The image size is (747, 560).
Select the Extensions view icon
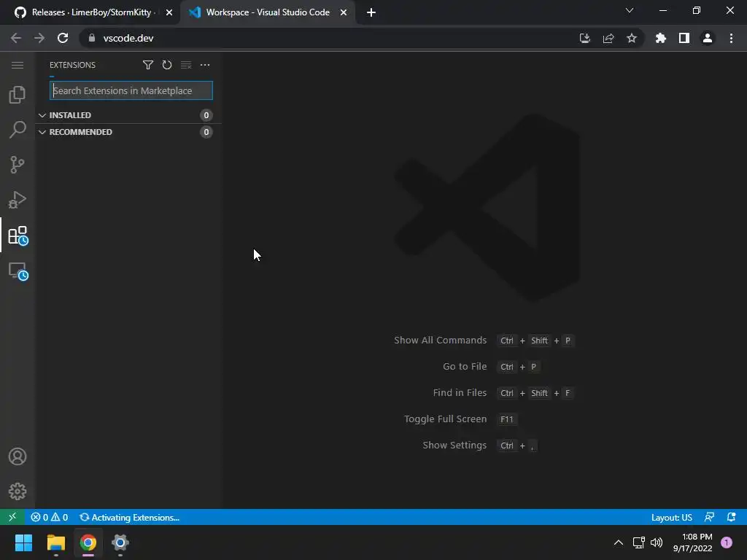pos(18,236)
